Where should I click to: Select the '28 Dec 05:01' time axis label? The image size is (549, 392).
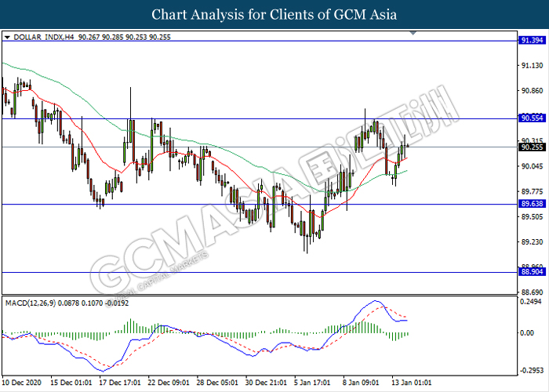(x=216, y=383)
